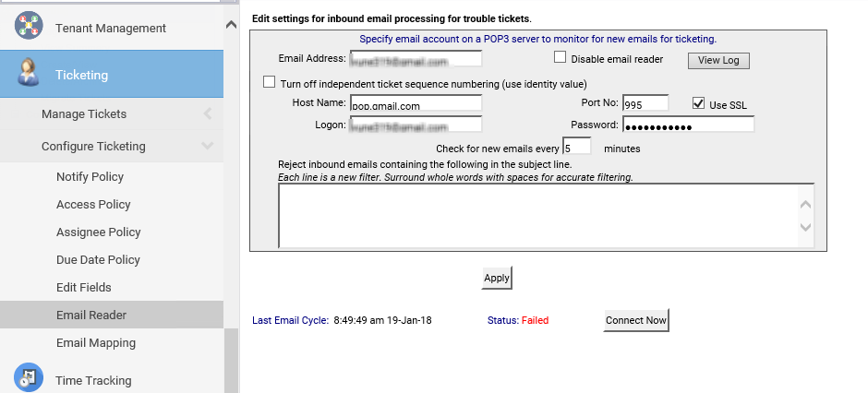
Task: Collapse the Configure Ticketing section
Action: pos(207,147)
